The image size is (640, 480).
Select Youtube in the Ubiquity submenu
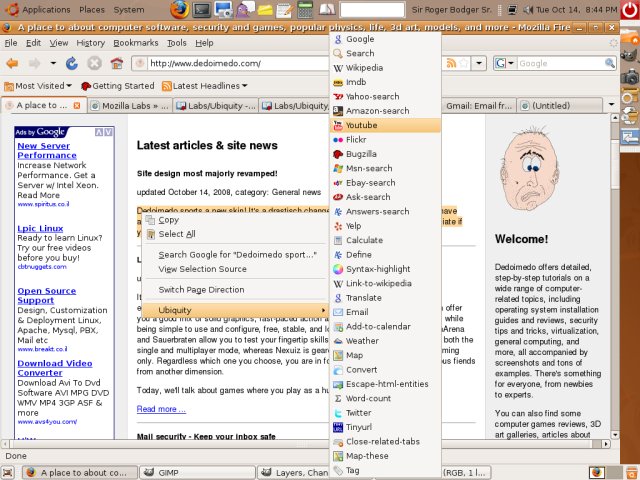coord(361,125)
